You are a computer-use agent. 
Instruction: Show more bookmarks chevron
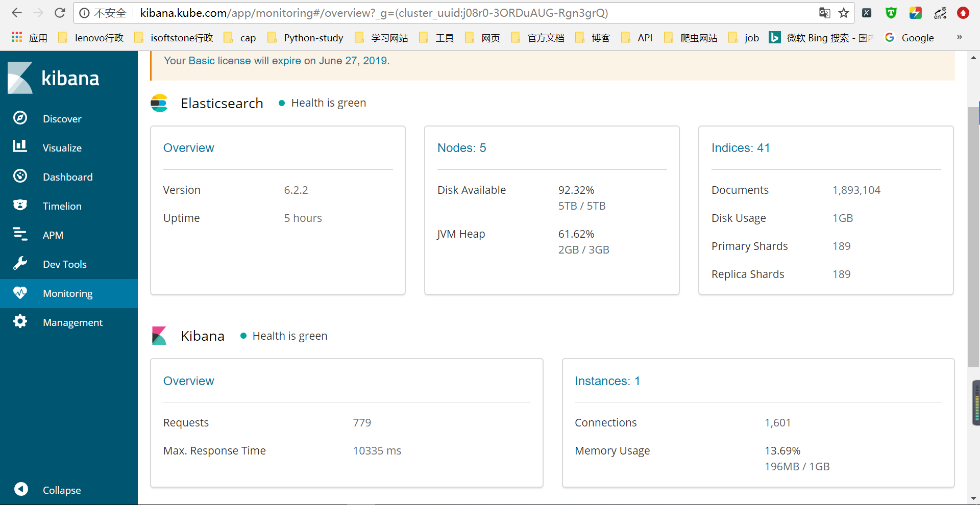pyautogui.click(x=959, y=37)
